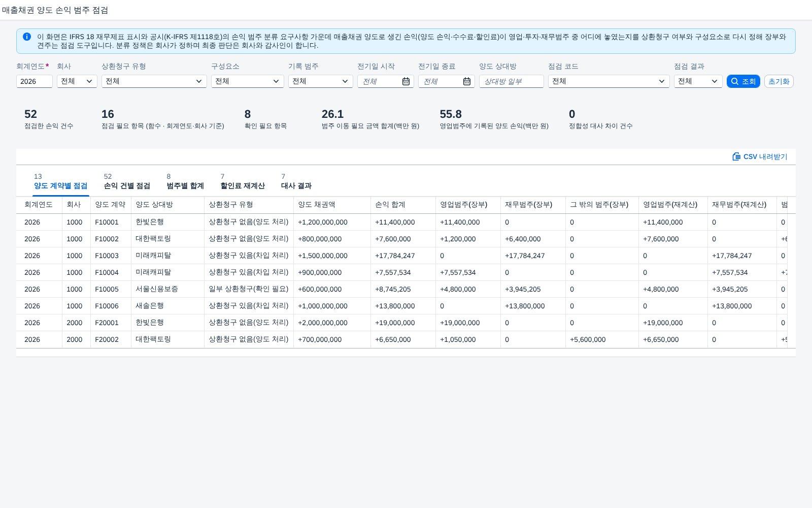
Task: Click the 회계연도 input field showing 2026
Action: pos(35,81)
